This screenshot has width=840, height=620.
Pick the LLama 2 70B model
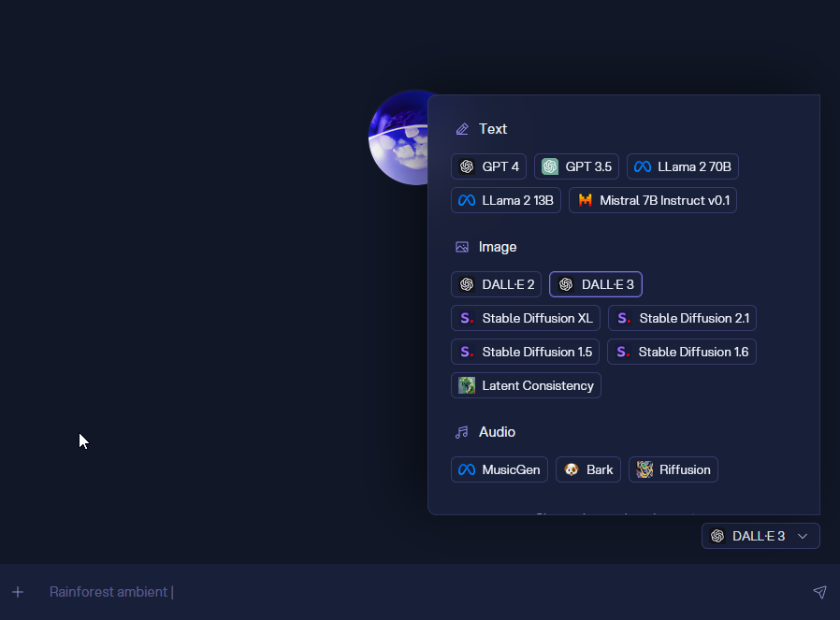683,166
